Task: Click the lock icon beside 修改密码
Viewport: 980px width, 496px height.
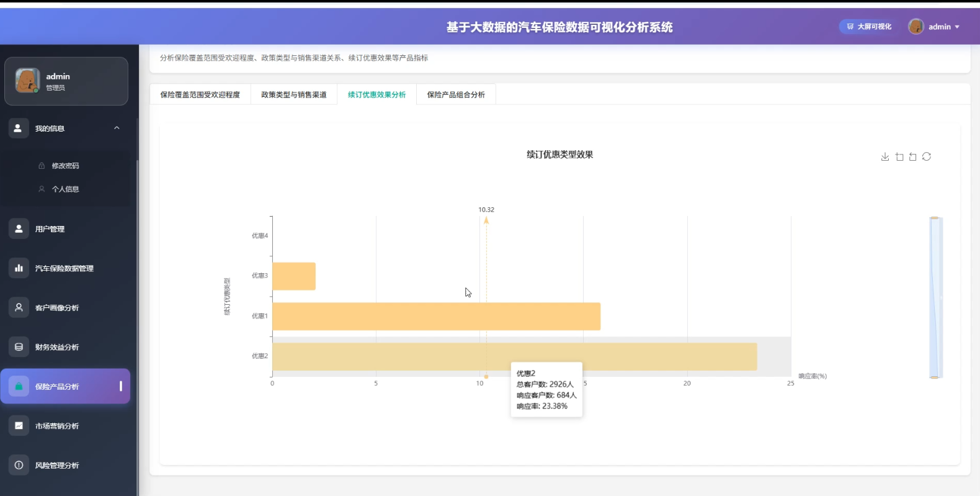Action: click(x=42, y=166)
